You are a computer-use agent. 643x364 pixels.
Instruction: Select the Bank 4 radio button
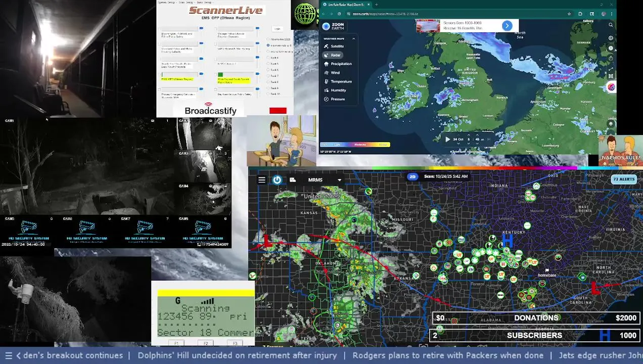pyautogui.click(x=268, y=57)
